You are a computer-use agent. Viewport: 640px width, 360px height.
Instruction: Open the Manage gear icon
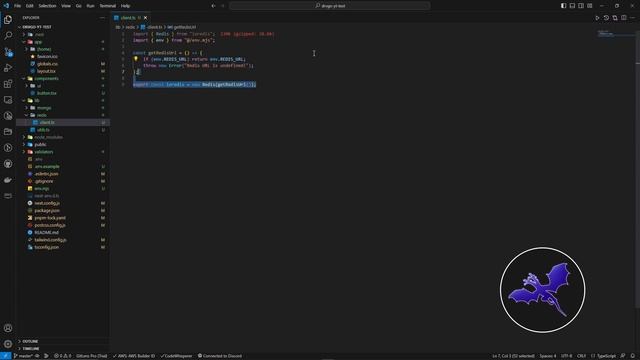pyautogui.click(x=8, y=344)
